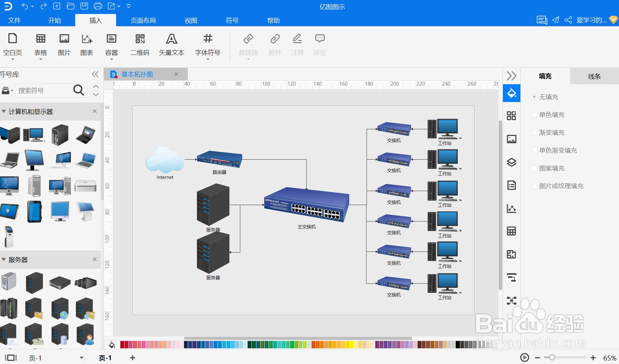Click the 图表 chart insert icon
619x364 pixels.
click(87, 45)
